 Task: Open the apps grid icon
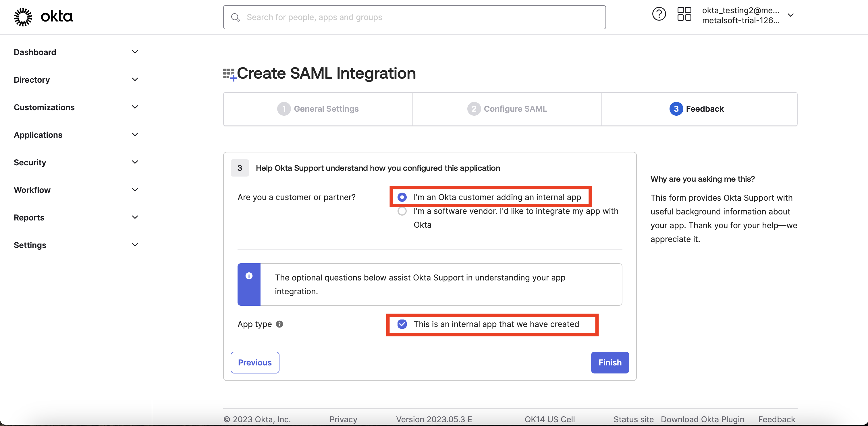point(684,14)
